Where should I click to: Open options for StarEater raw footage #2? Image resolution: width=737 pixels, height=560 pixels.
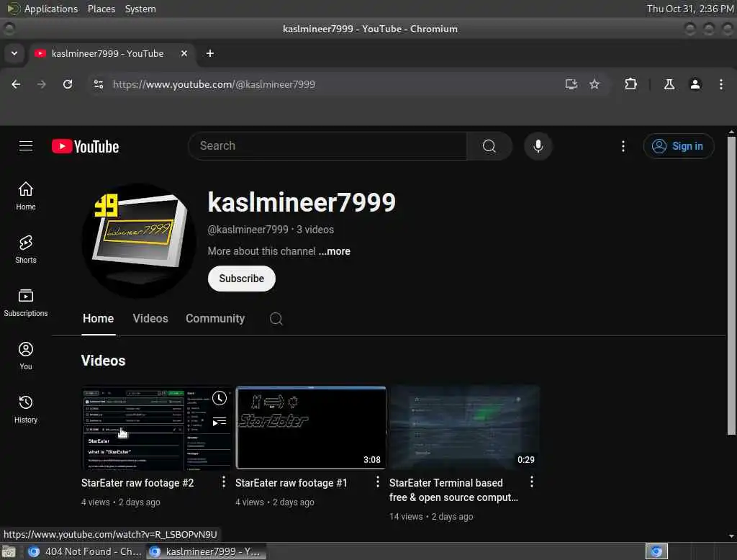224,482
